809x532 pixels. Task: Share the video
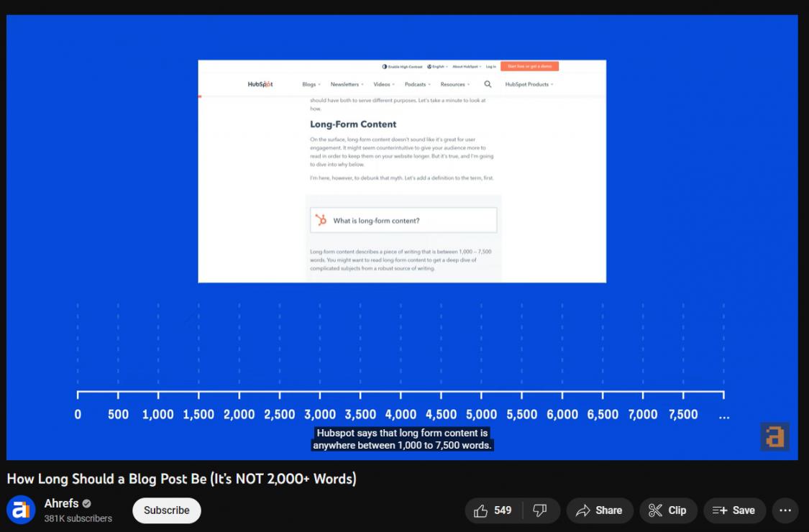(x=600, y=510)
